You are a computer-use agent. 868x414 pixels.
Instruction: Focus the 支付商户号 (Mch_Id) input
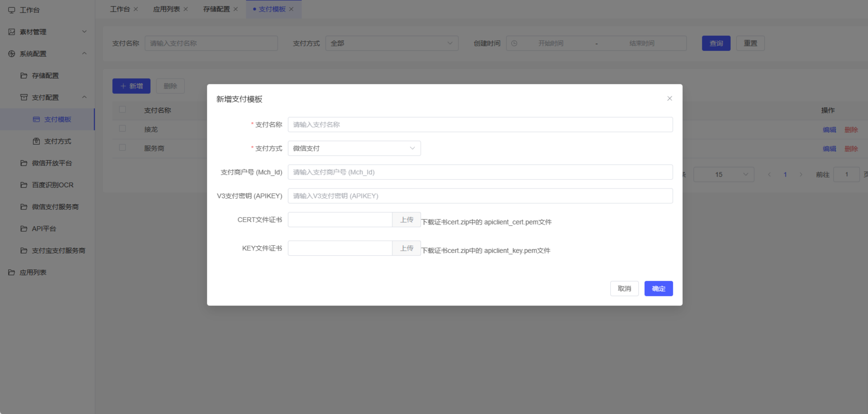click(480, 172)
